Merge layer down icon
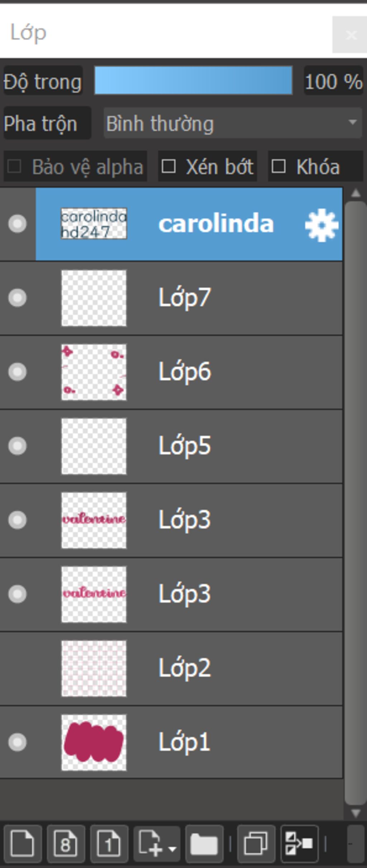Image resolution: width=367 pixels, height=868 pixels. click(299, 844)
